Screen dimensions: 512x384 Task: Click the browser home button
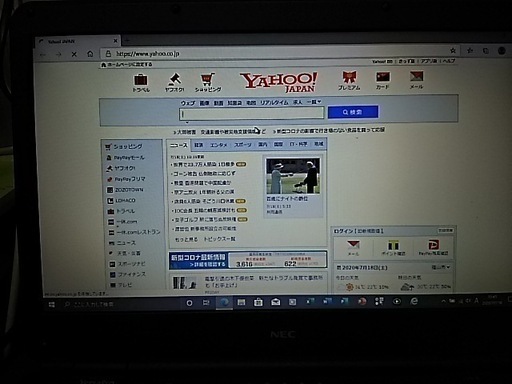click(x=90, y=54)
